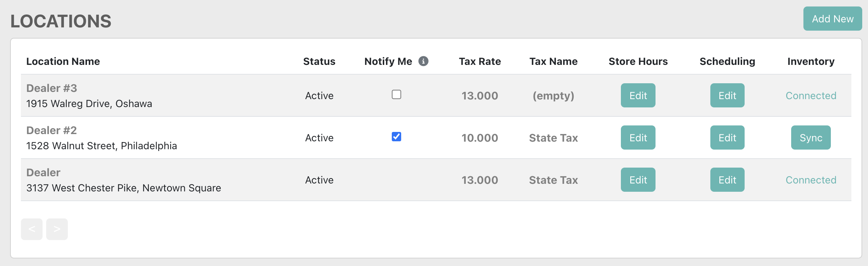This screenshot has width=868, height=266.
Task: Click the Notify Me info icon
Action: (423, 61)
